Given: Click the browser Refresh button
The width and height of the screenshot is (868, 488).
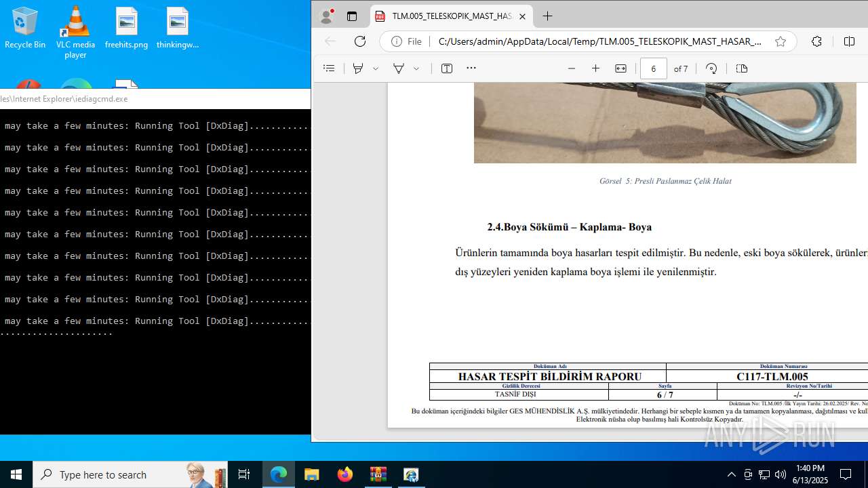Looking at the screenshot, I should coord(360,41).
